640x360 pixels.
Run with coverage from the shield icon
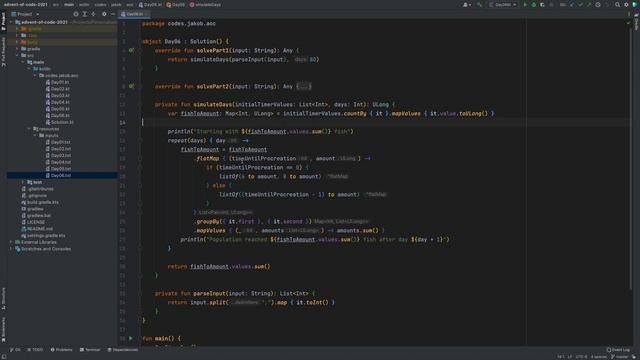(x=542, y=5)
